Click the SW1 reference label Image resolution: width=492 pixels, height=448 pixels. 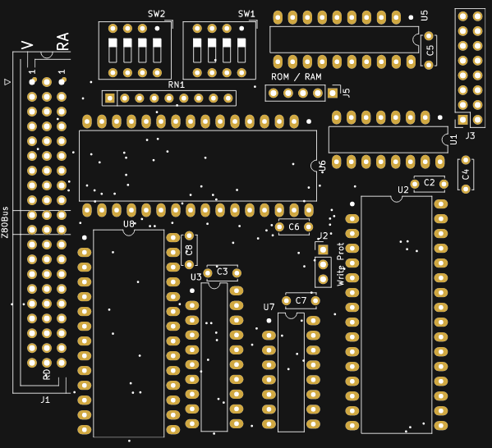pos(246,14)
